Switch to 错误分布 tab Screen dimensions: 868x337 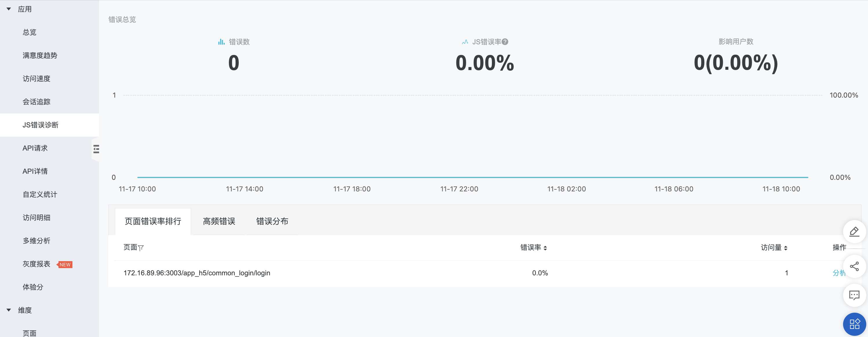click(x=272, y=221)
